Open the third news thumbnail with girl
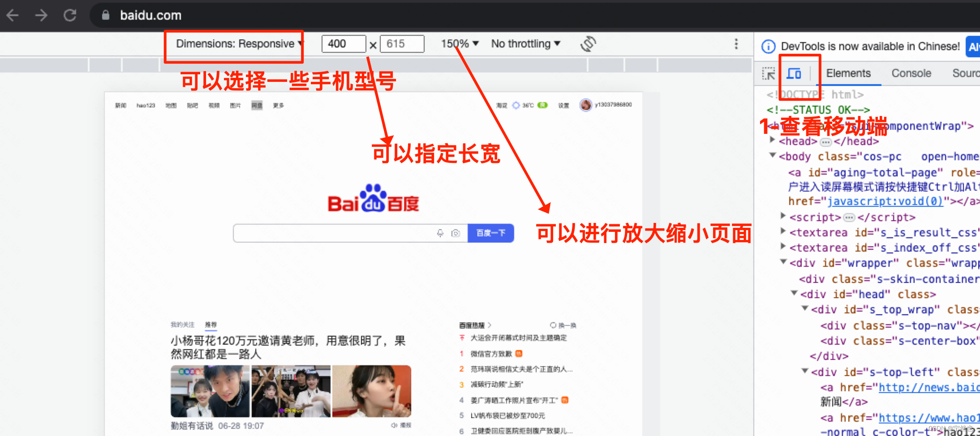The width and height of the screenshot is (980, 436). [x=372, y=391]
